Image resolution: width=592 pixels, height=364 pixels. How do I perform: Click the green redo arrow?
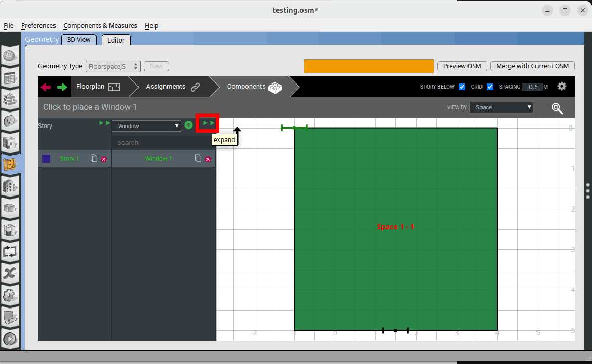[62, 87]
